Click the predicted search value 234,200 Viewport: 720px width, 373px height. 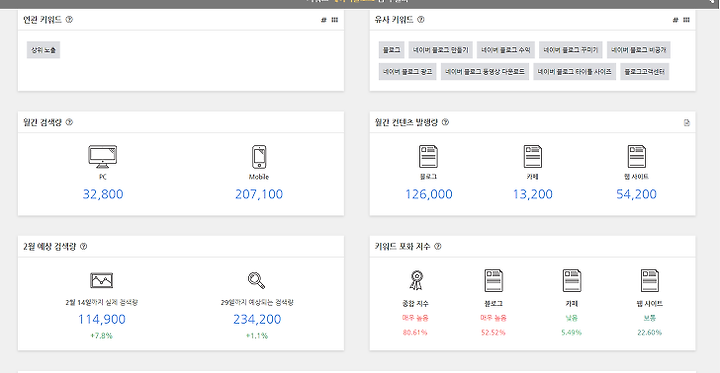click(257, 319)
